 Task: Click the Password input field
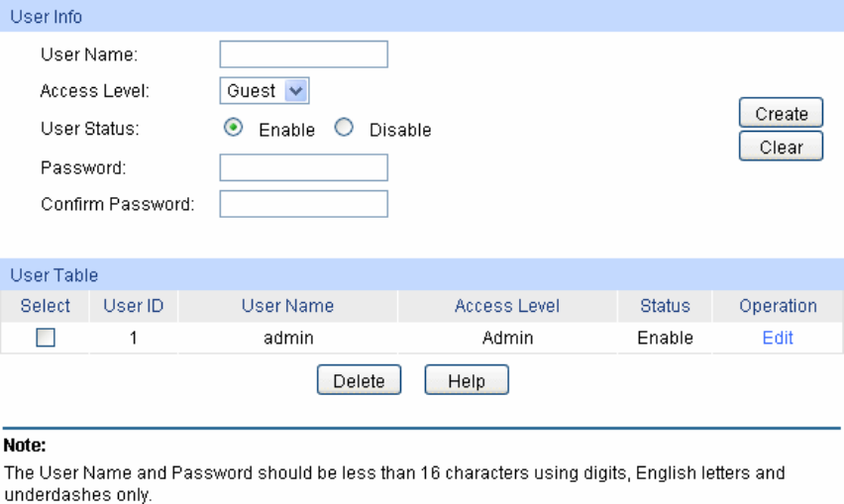[303, 167]
